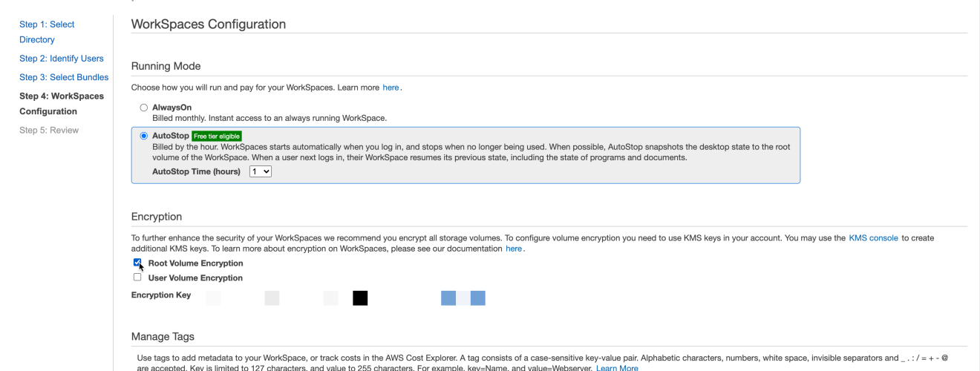Click the User Volume Encryption label
This screenshot has height=371, width=980.
coord(195,278)
